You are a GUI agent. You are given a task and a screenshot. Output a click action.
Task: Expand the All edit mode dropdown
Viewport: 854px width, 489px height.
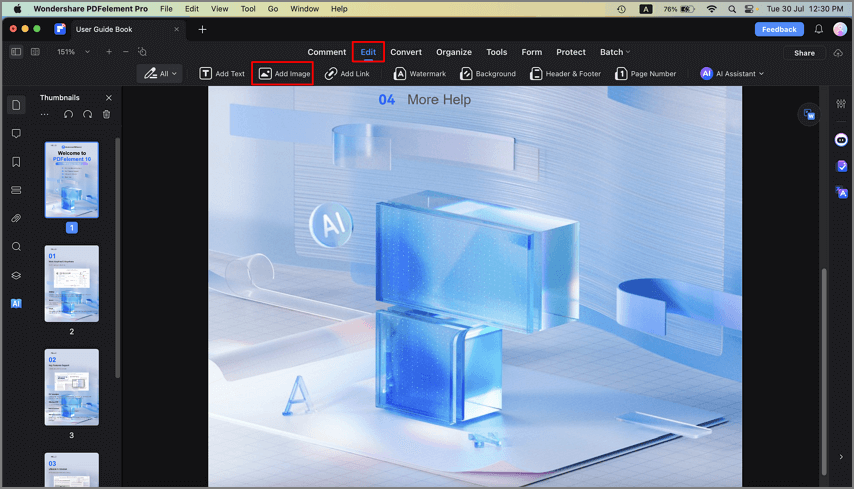160,74
